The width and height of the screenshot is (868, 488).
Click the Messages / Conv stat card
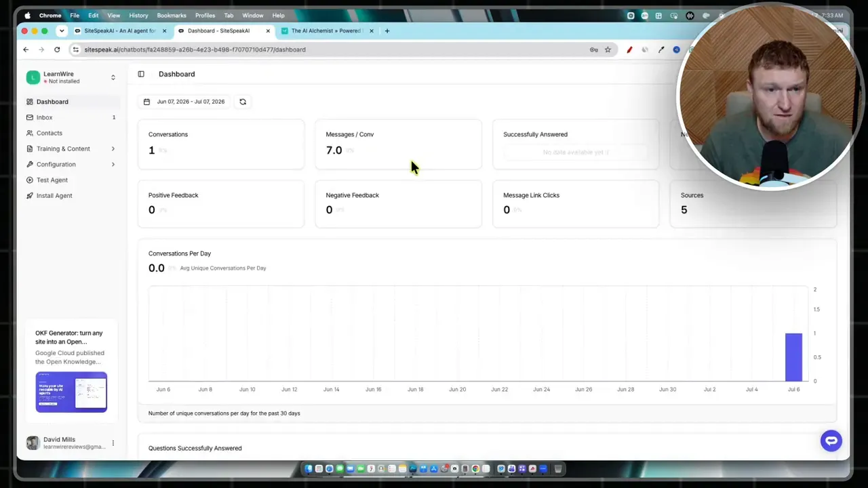(399, 144)
